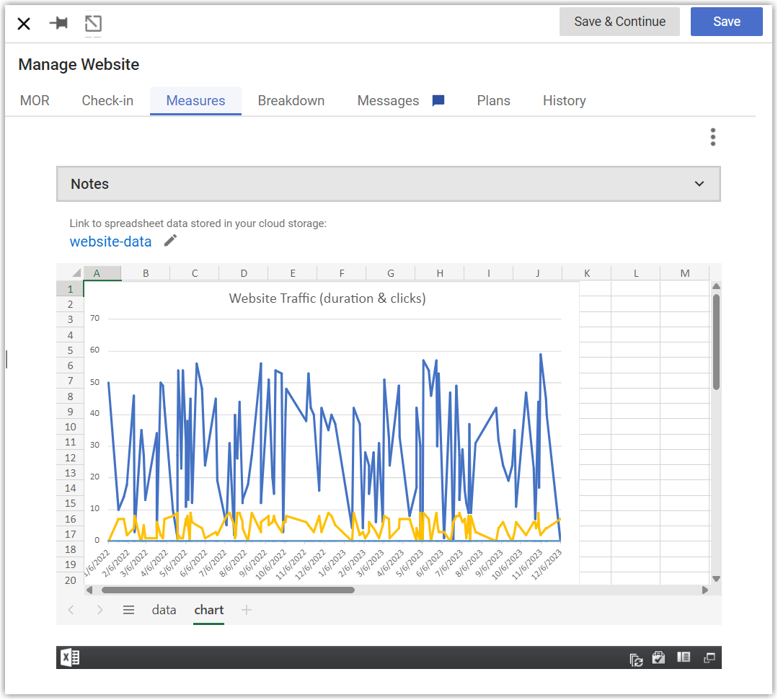
Task: Open the three-dot more options menu
Action: pyautogui.click(x=712, y=137)
